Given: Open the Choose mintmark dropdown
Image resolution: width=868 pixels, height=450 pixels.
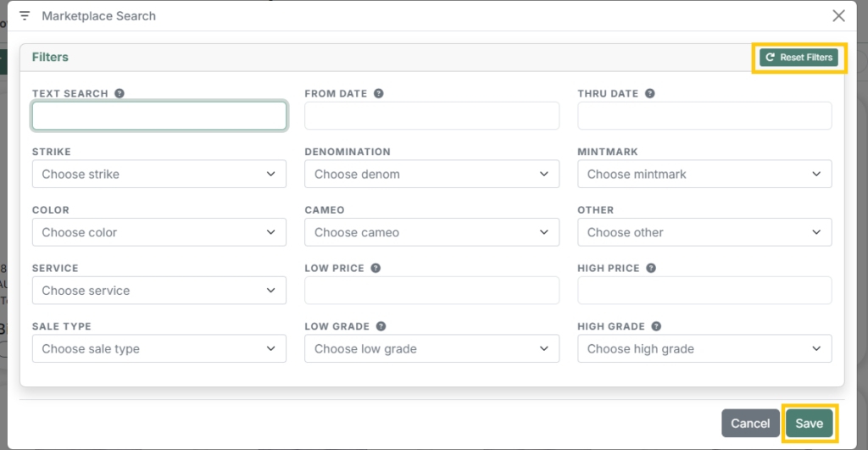Looking at the screenshot, I should pyautogui.click(x=704, y=174).
